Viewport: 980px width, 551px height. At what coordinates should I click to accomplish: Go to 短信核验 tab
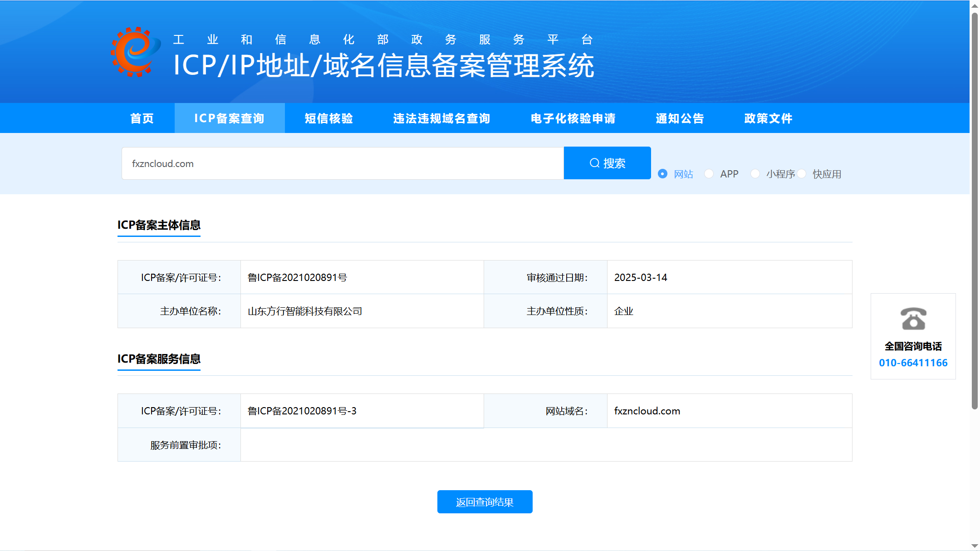(329, 118)
